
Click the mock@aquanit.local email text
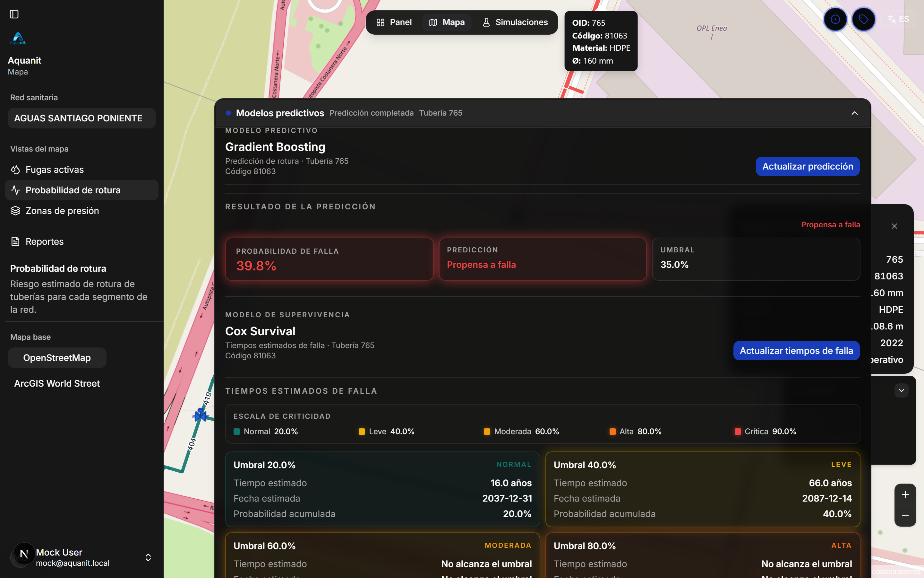click(x=73, y=563)
